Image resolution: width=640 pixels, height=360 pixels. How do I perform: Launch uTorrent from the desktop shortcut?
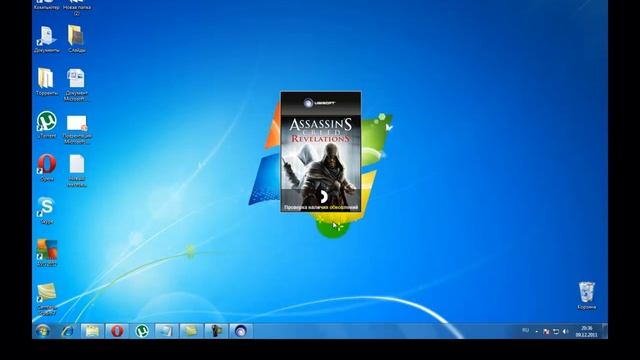pos(47,124)
